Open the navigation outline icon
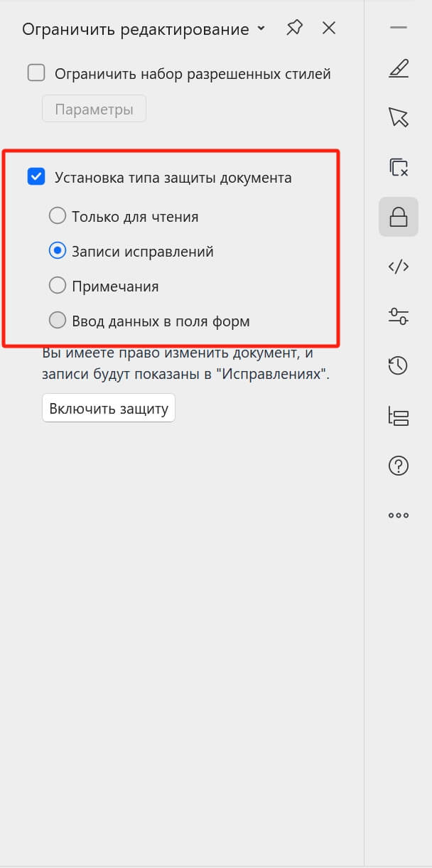432x868 pixels. [x=398, y=416]
